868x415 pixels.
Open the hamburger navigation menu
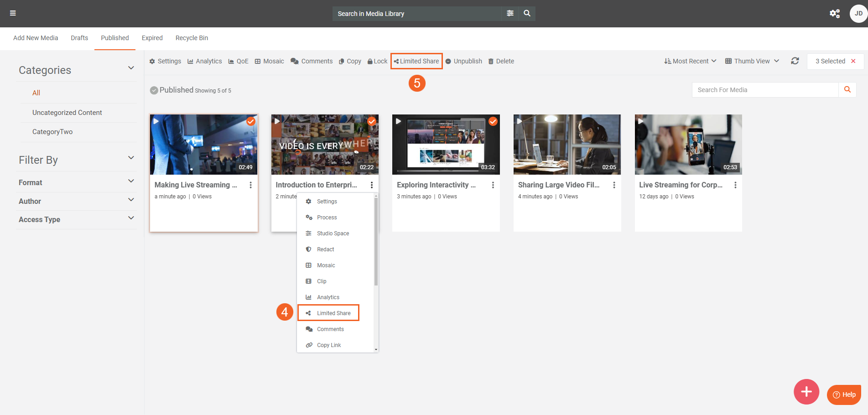(13, 13)
